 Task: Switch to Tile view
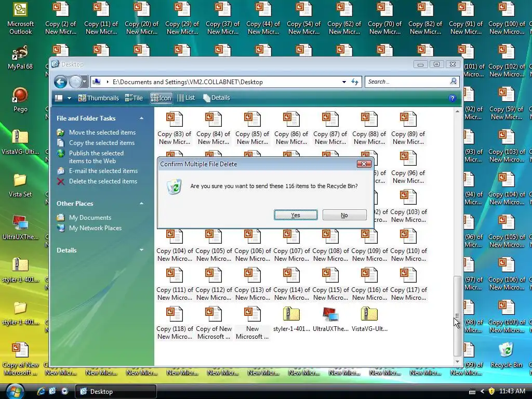click(134, 98)
